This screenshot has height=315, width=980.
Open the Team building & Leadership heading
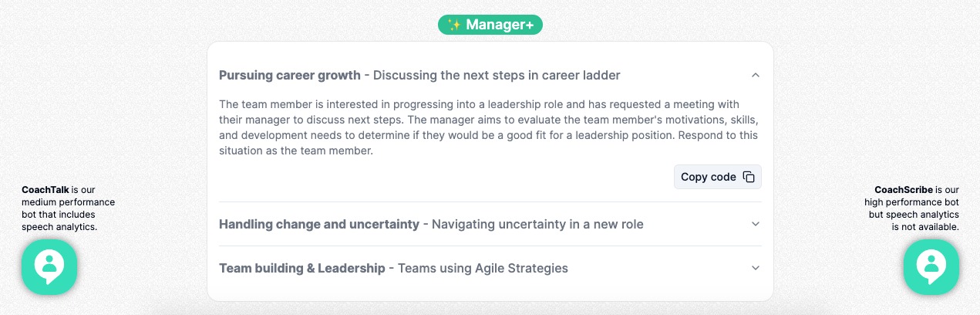coord(301,268)
